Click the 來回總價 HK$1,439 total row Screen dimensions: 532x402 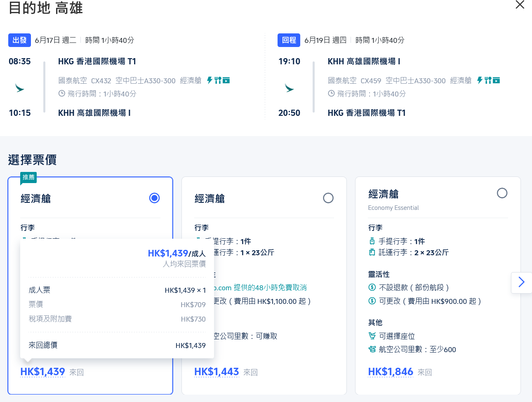point(117,346)
